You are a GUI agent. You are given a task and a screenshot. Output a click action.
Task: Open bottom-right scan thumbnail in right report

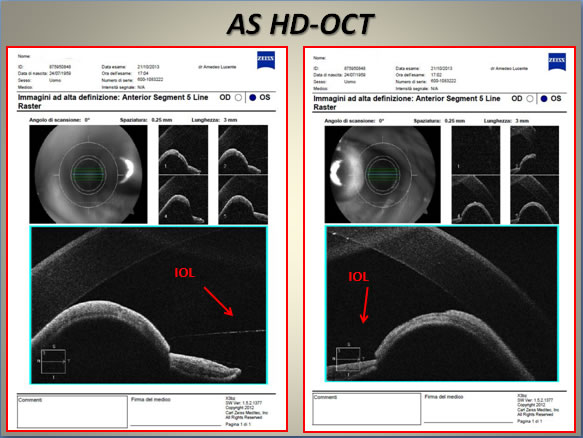point(535,200)
